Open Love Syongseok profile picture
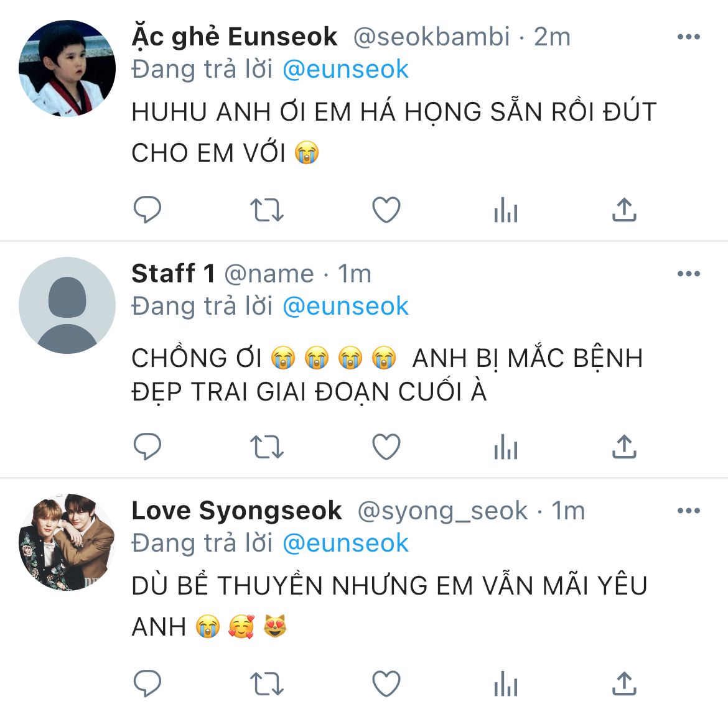 point(67,542)
